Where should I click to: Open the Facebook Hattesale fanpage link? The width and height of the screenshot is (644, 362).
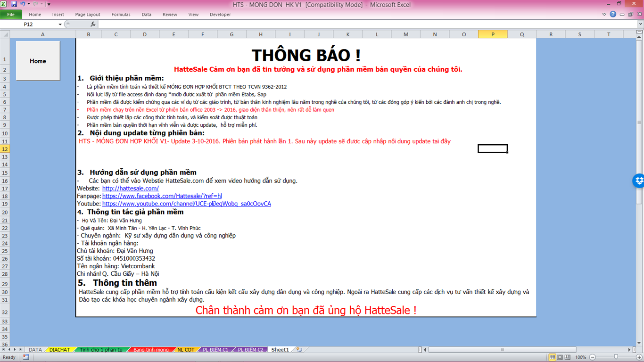coord(162,196)
